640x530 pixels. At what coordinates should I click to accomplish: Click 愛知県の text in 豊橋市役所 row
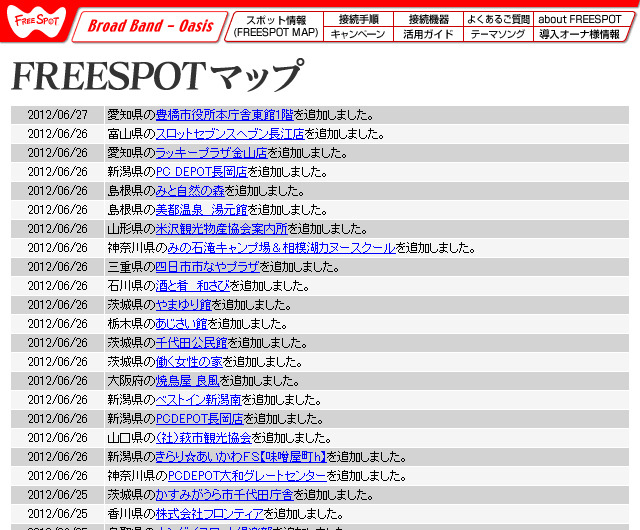pyautogui.click(x=131, y=115)
